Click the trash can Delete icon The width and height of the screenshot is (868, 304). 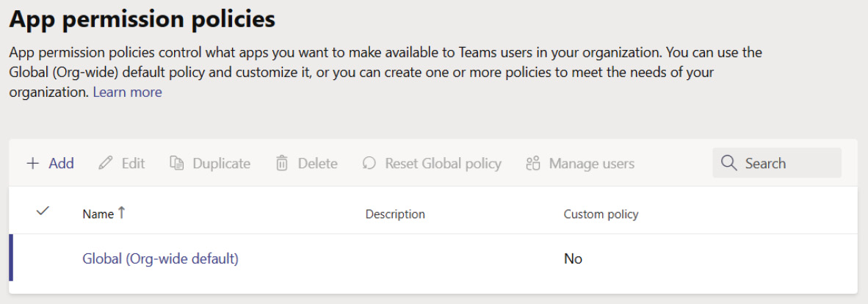[x=282, y=164]
